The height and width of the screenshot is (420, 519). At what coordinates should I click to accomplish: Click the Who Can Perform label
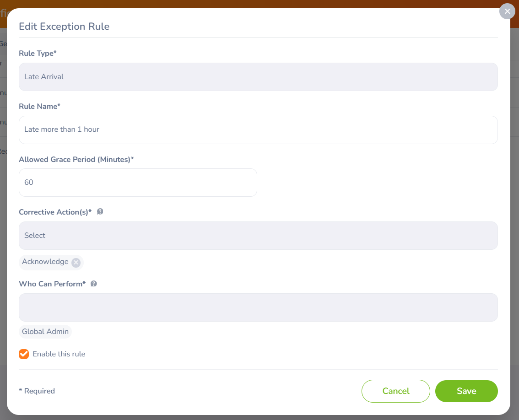click(x=52, y=284)
